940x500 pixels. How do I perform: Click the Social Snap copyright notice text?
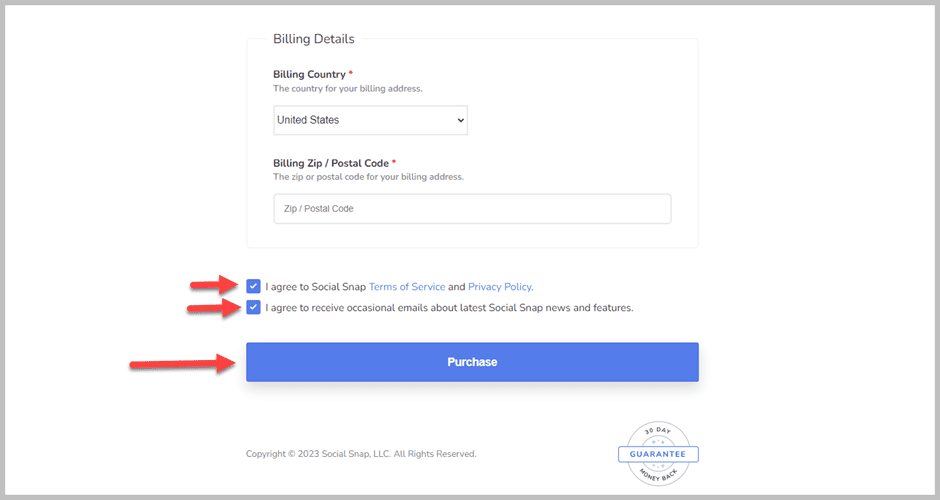click(361, 454)
